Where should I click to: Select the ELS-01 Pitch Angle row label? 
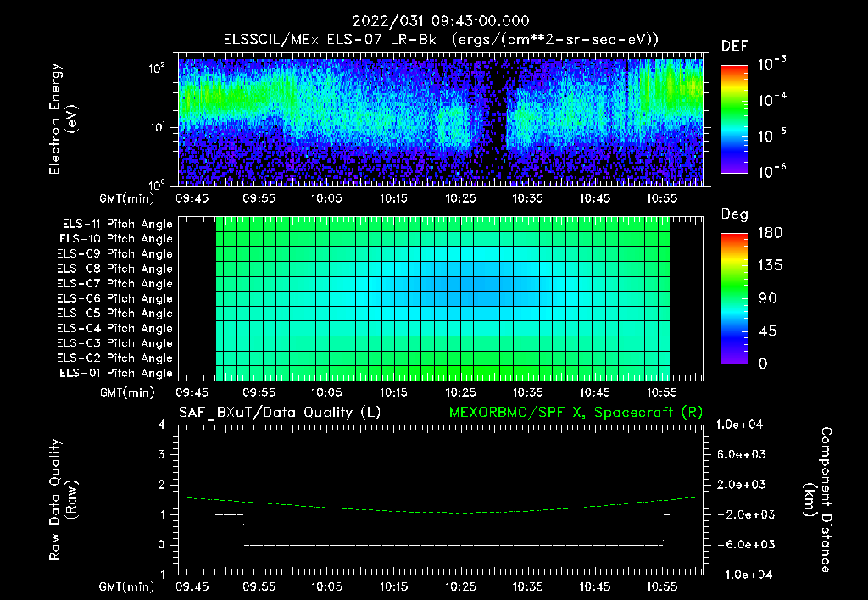[x=116, y=373]
